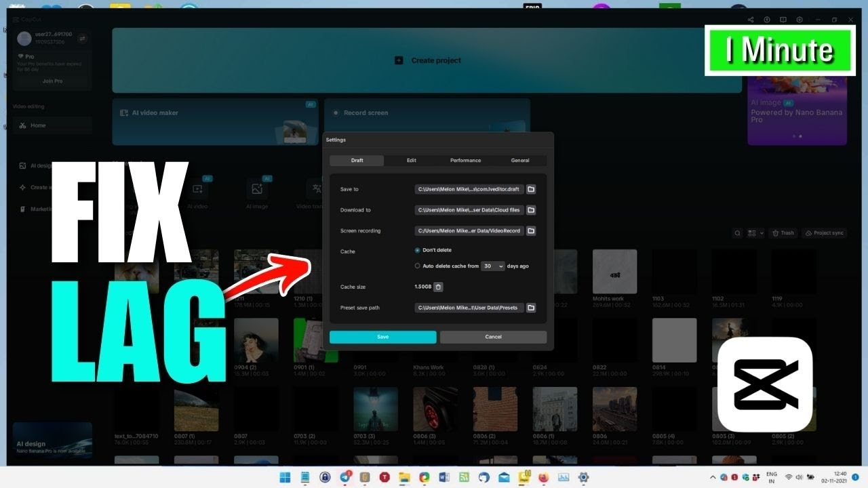The height and width of the screenshot is (488, 868).
Task: Switch to the Draft settings tab
Action: [357, 161]
